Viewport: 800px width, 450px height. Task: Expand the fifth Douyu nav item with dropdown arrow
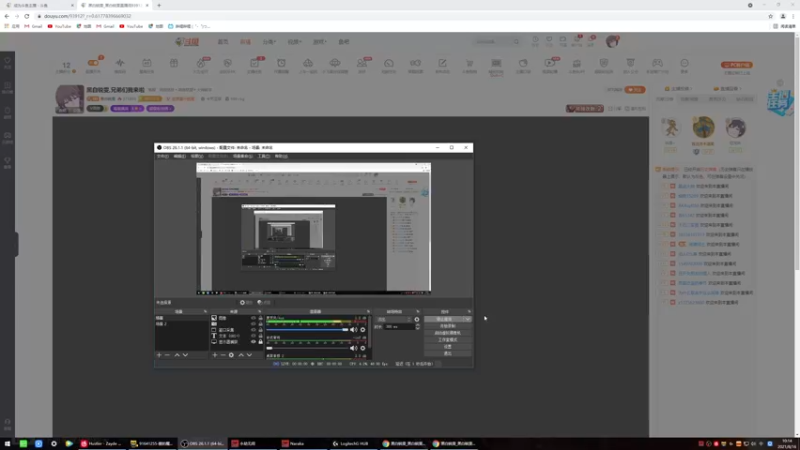(319, 42)
